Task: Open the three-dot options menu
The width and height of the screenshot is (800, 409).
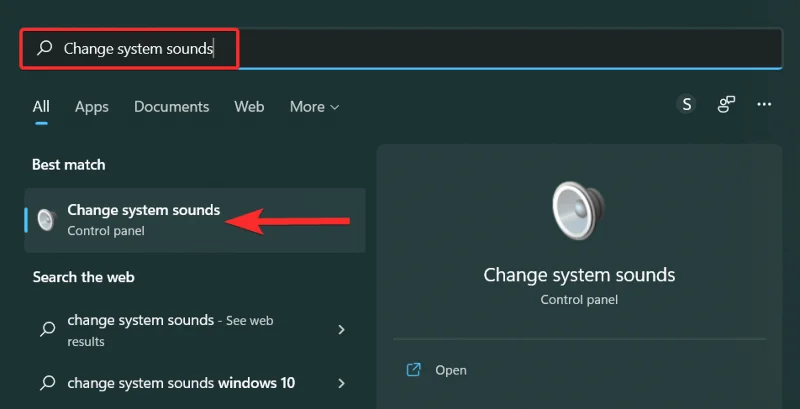Action: coord(765,104)
